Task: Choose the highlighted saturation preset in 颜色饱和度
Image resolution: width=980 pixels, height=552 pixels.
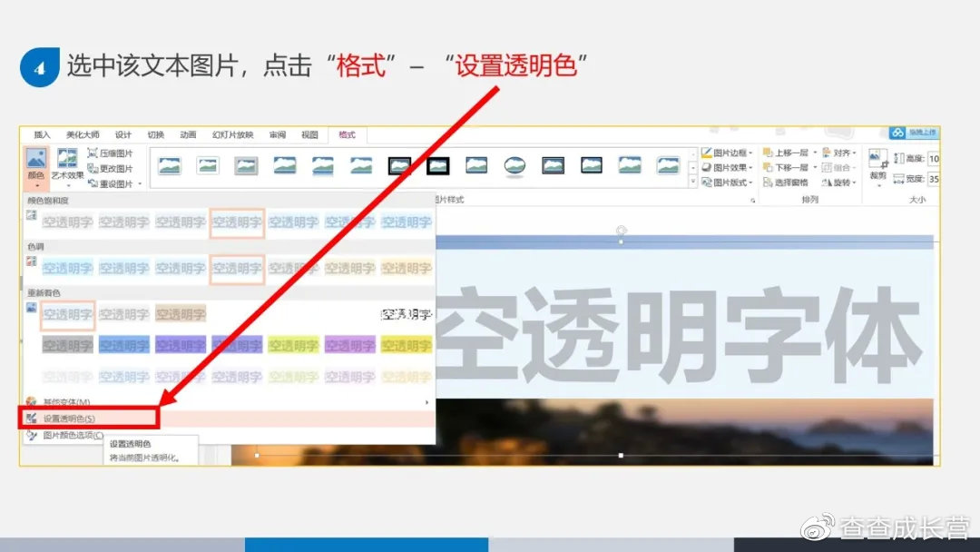Action: [x=237, y=222]
